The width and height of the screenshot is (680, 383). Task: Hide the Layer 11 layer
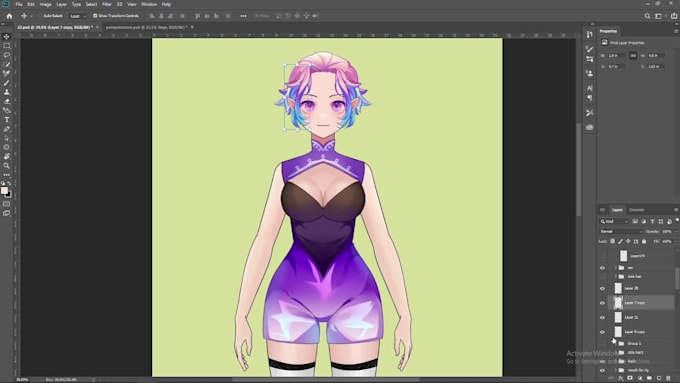(x=602, y=318)
